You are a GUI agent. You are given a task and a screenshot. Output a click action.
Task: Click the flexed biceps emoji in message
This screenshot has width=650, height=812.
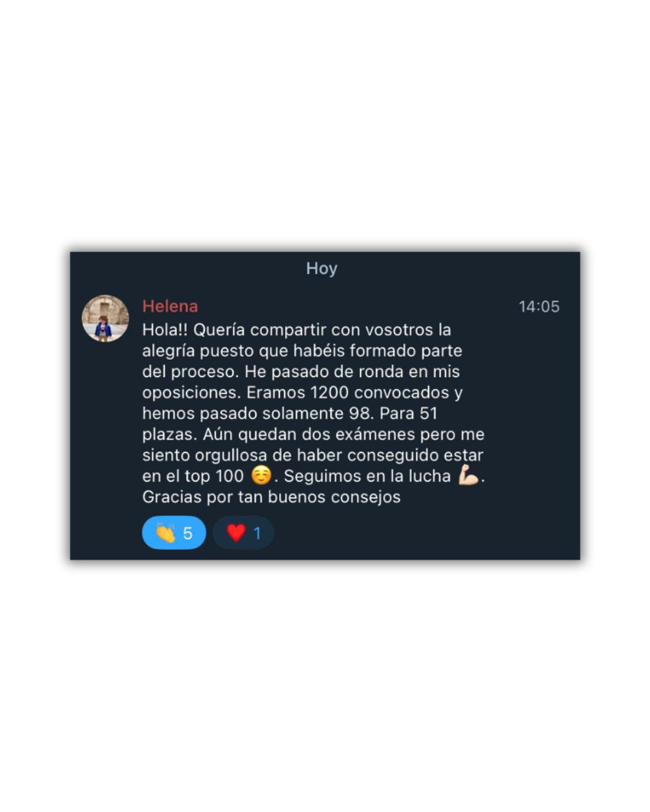tap(468, 475)
